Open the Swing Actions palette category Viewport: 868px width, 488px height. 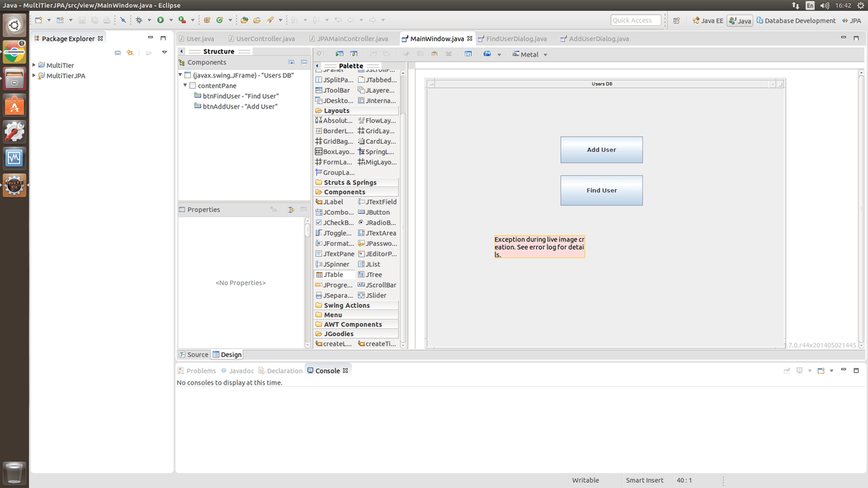pyautogui.click(x=356, y=305)
